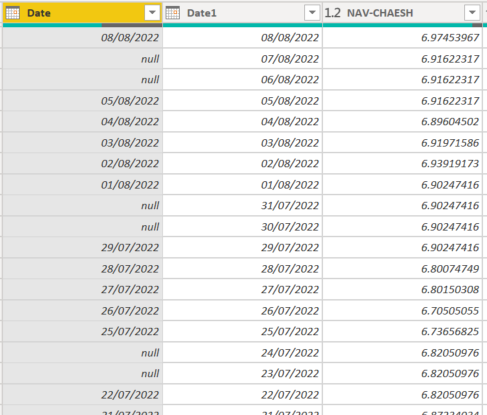The width and height of the screenshot is (487, 415).
Task: Click the Date column quality bar
Action: pyautogui.click(x=82, y=25)
